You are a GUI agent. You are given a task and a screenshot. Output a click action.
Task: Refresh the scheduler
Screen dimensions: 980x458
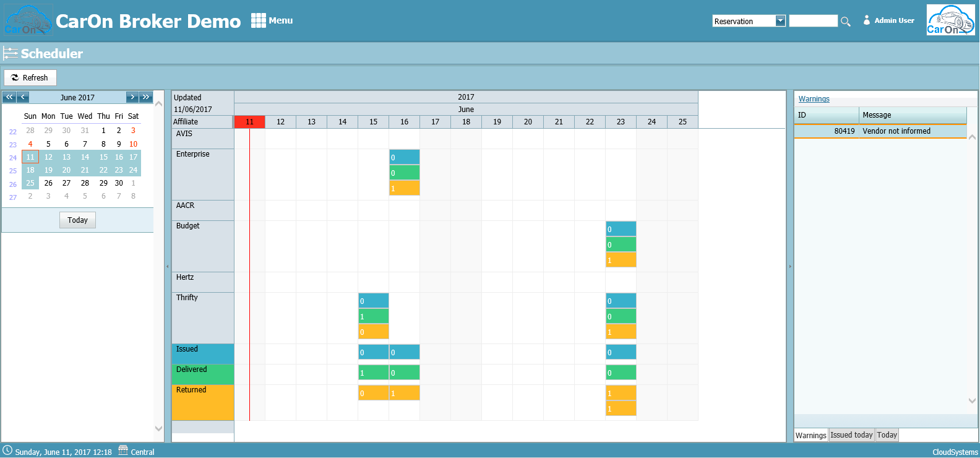tap(30, 77)
